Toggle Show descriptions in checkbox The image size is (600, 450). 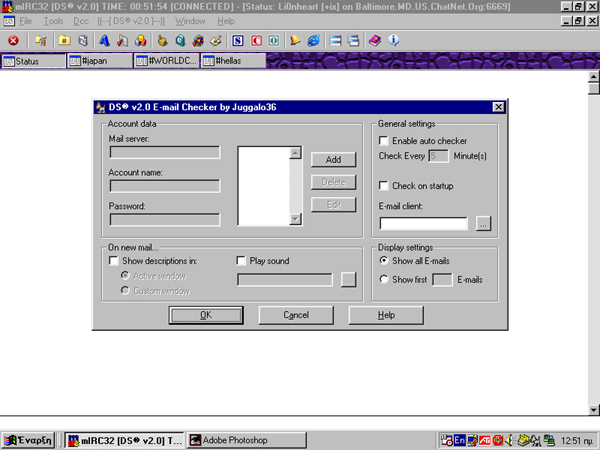(x=114, y=261)
